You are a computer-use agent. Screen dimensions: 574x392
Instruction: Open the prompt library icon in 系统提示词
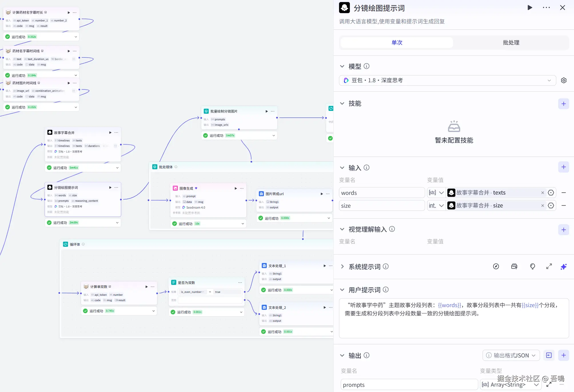tap(514, 267)
